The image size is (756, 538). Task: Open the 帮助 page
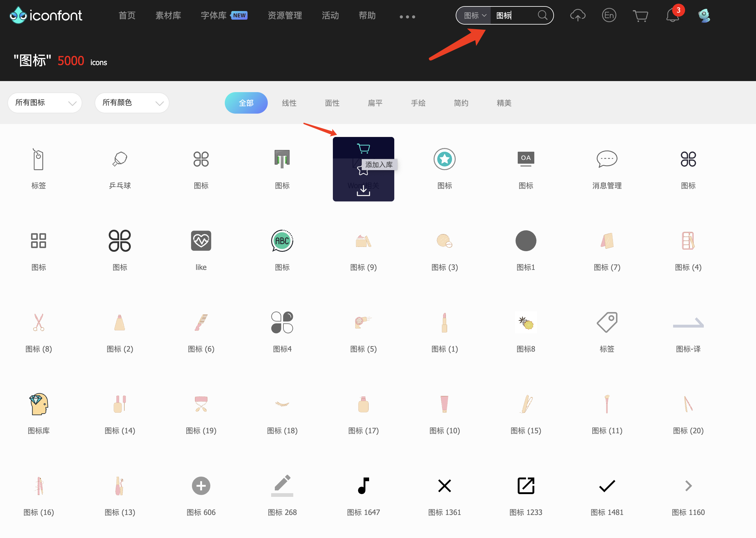(367, 15)
